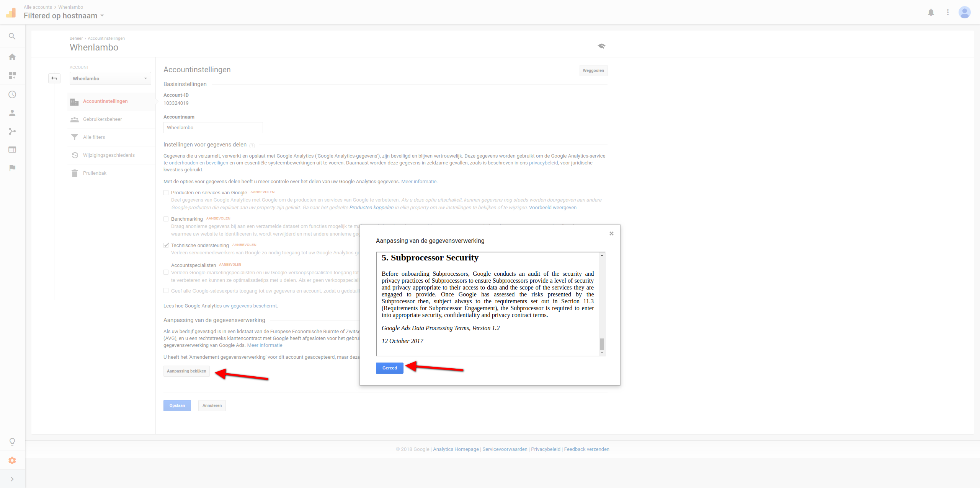980x488 pixels.
Task: Click the conversions/flag icon in sidebar
Action: click(x=12, y=169)
